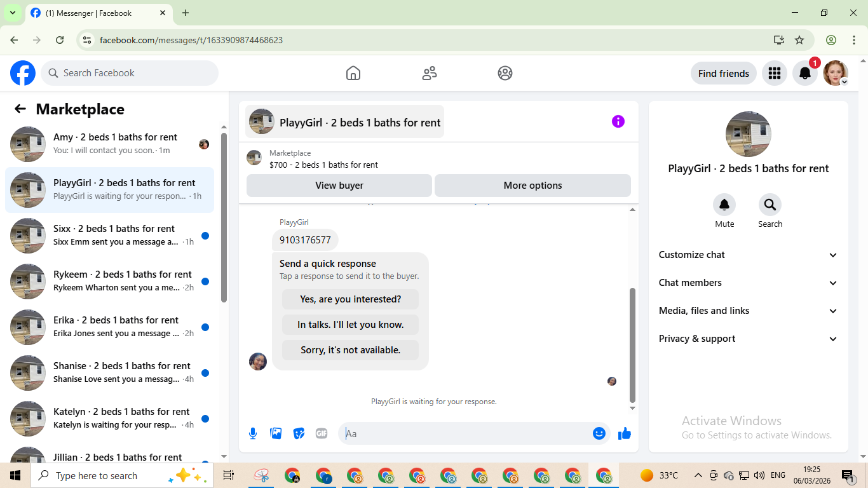Open Chrome's three-dot menu
Image resolution: width=868 pixels, height=488 pixels.
[x=853, y=40]
